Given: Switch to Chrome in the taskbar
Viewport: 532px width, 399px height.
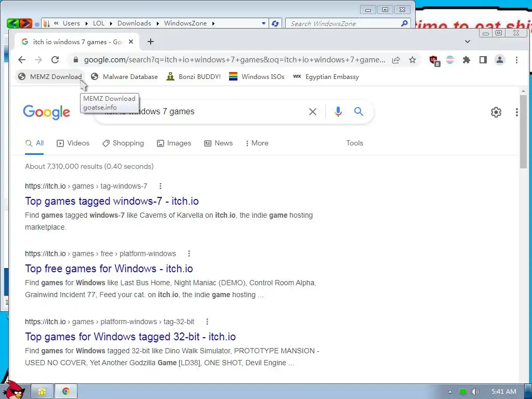Looking at the screenshot, I should click(66, 392).
